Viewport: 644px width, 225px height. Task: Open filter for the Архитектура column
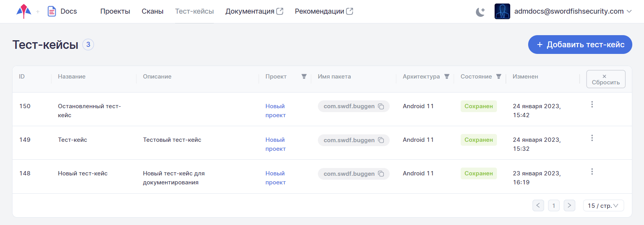point(447,77)
